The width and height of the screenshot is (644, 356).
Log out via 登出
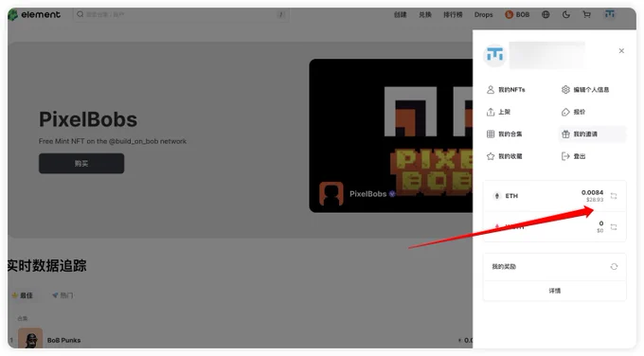[x=573, y=156]
